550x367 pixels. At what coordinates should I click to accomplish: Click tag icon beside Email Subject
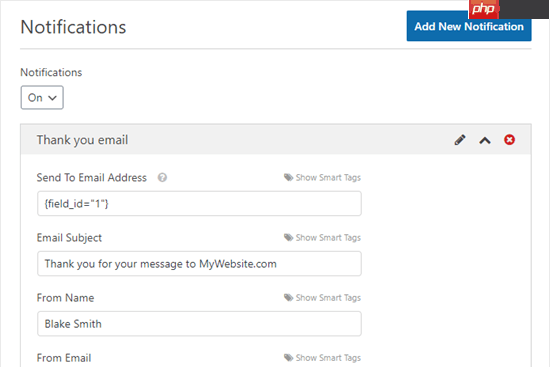coord(288,238)
